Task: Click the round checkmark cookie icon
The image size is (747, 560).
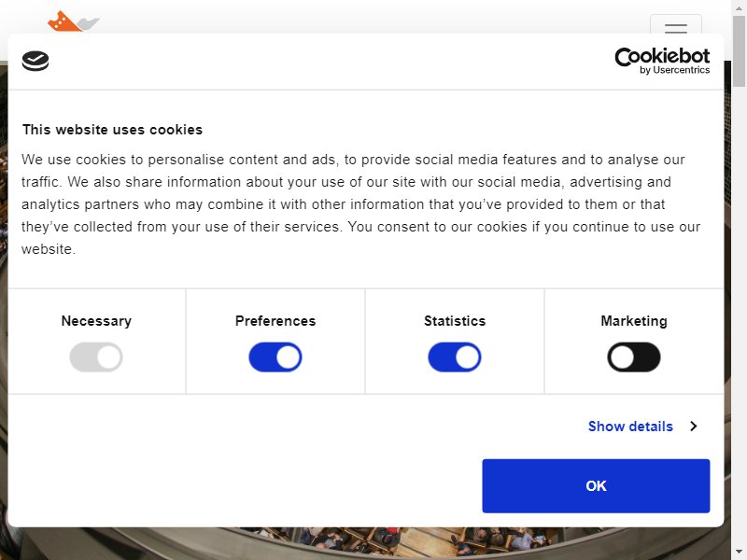Action: 35,61
